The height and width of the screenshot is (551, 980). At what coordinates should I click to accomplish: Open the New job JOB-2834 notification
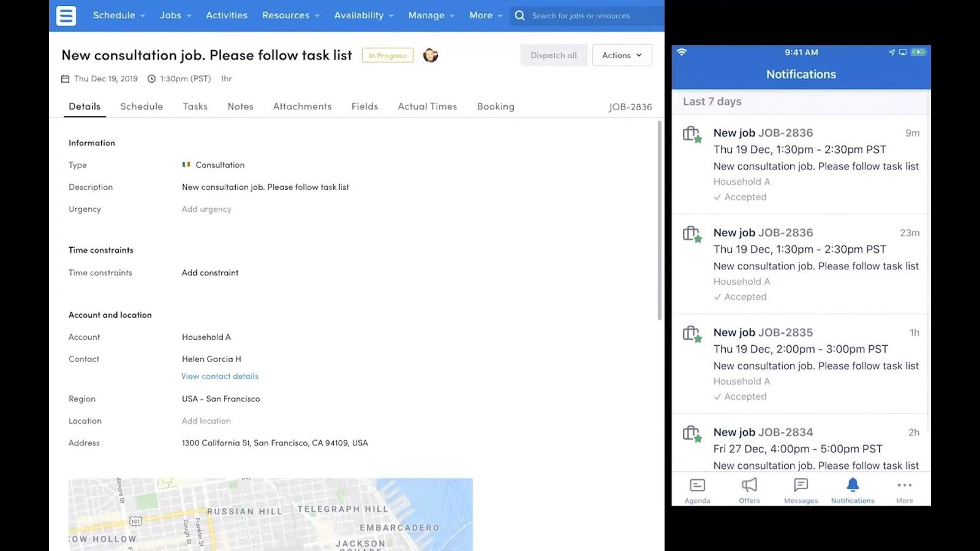click(x=801, y=443)
